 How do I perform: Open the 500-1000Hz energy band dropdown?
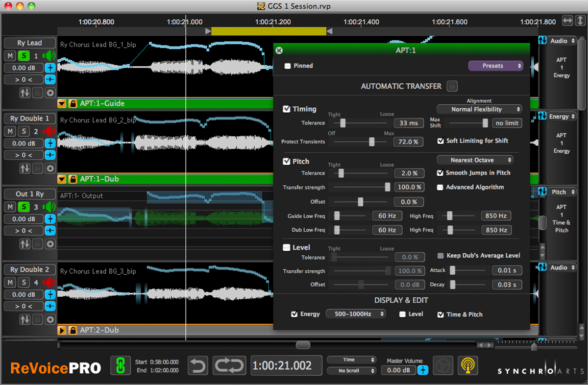tap(356, 314)
